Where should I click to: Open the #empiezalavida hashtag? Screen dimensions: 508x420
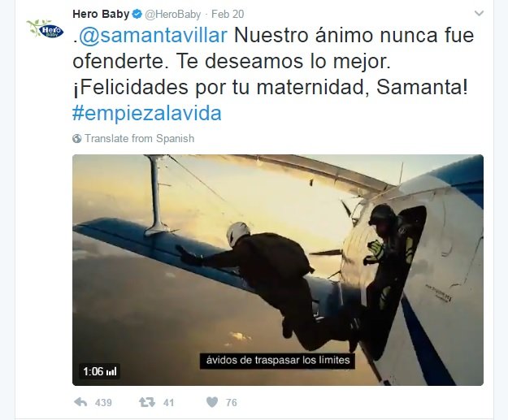[x=147, y=114]
